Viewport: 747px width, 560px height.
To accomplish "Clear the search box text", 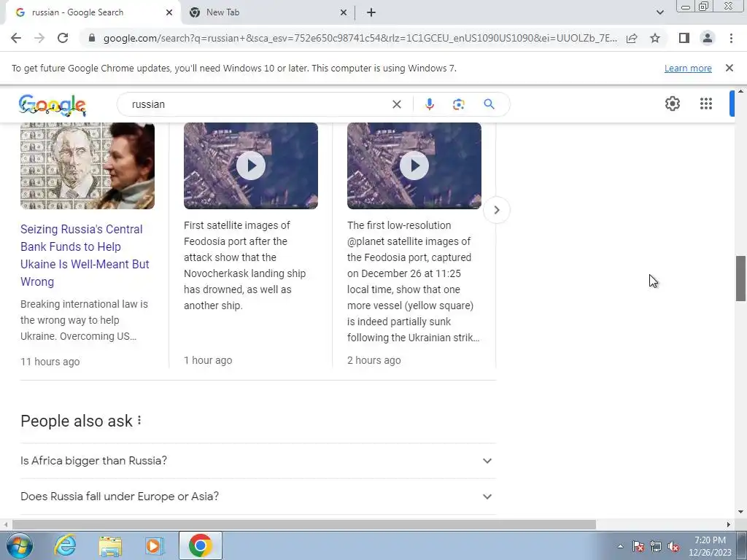I will coord(396,104).
